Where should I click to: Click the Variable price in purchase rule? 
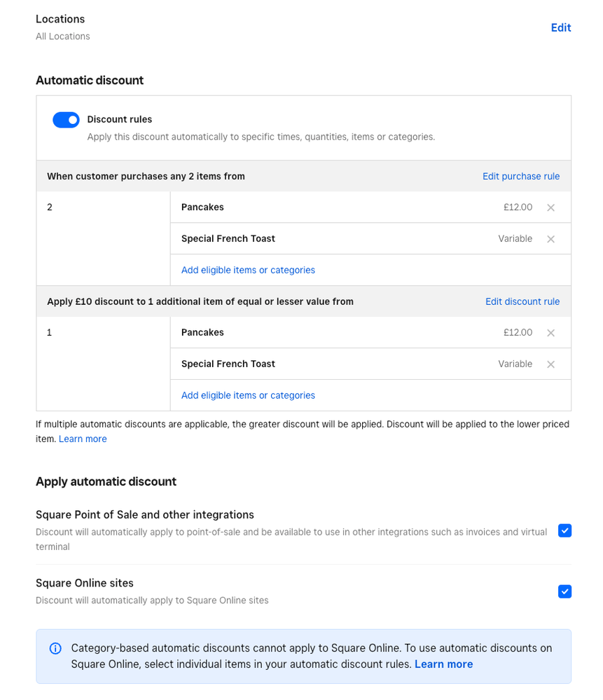(x=515, y=239)
